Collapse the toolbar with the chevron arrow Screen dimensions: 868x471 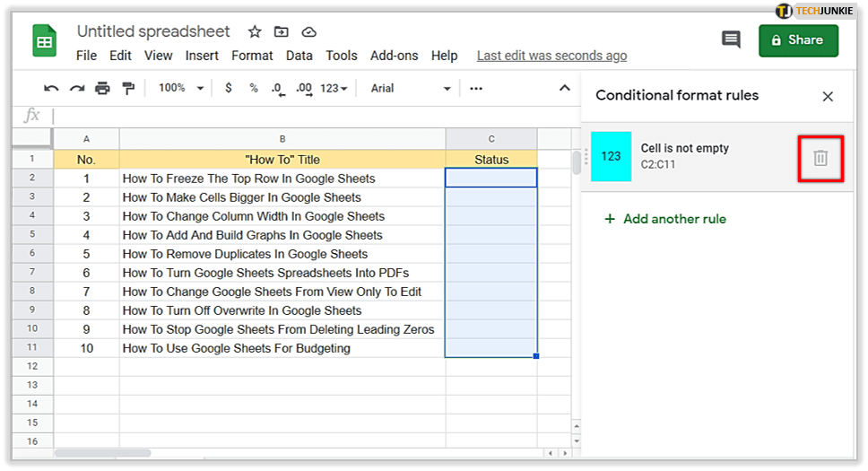(x=565, y=88)
